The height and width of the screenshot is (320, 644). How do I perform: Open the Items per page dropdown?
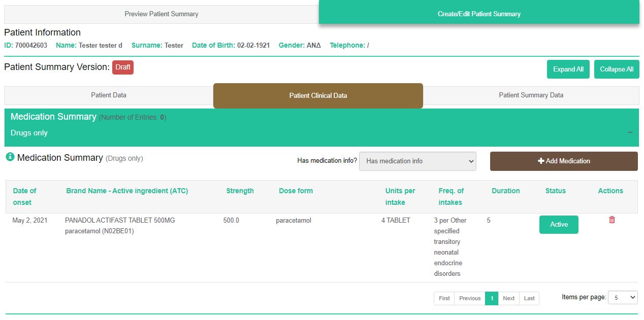(623, 298)
